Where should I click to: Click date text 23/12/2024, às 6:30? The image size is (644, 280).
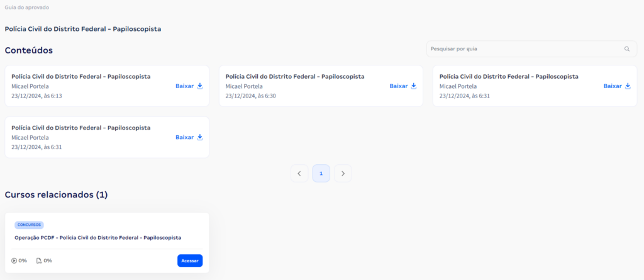point(250,96)
